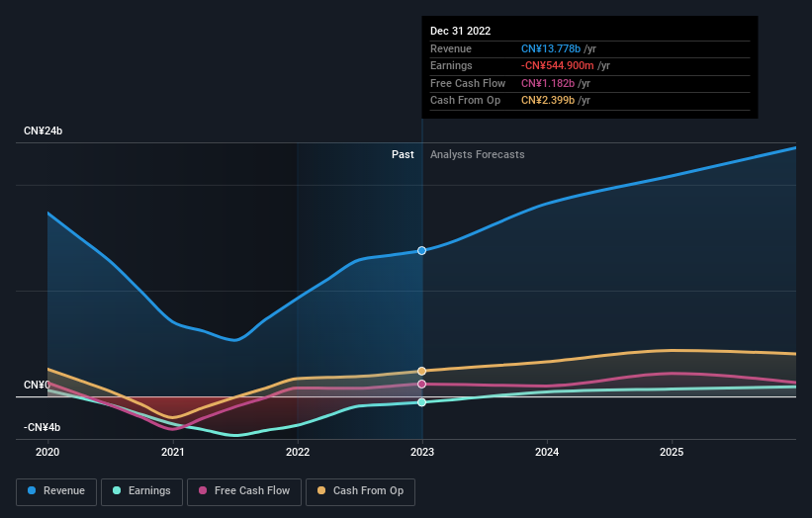Toggle the Earnings legend button
This screenshot has height=518, width=812.
[141, 491]
